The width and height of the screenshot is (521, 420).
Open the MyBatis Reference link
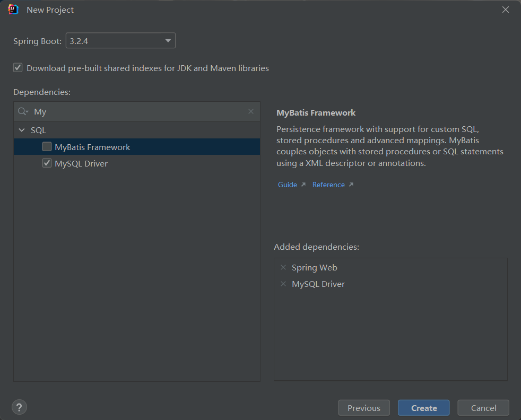[328, 185]
